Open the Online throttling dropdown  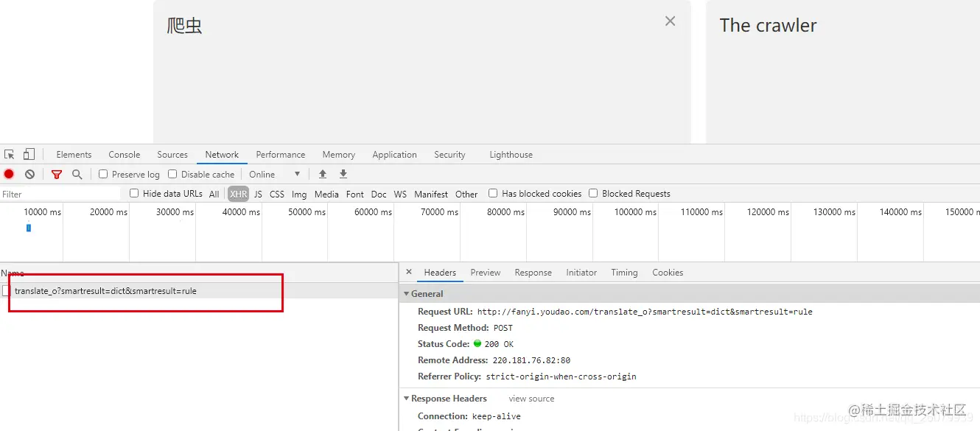pos(275,175)
